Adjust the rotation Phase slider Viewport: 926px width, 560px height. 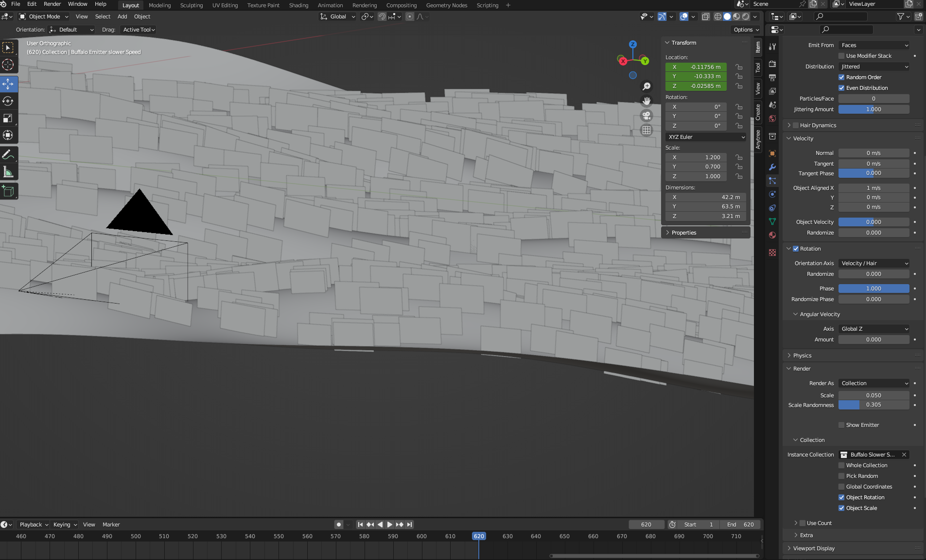coord(874,288)
